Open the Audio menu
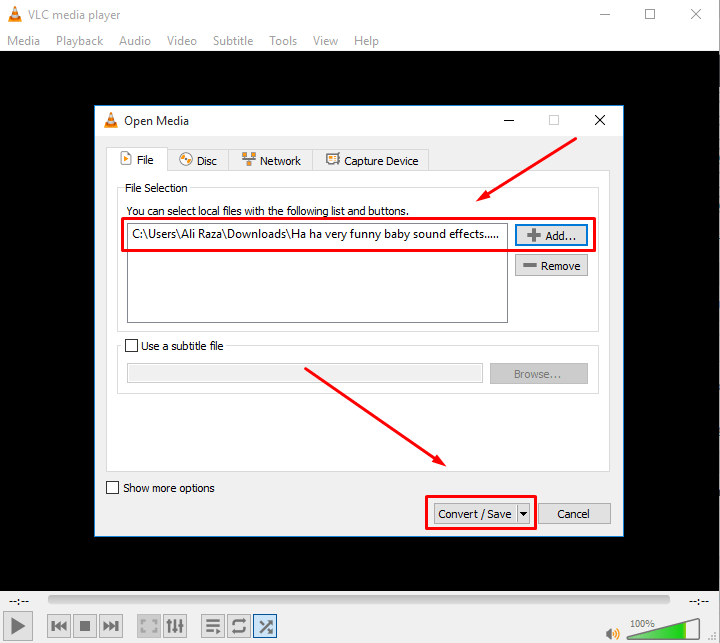The height and width of the screenshot is (643, 720). [x=135, y=41]
